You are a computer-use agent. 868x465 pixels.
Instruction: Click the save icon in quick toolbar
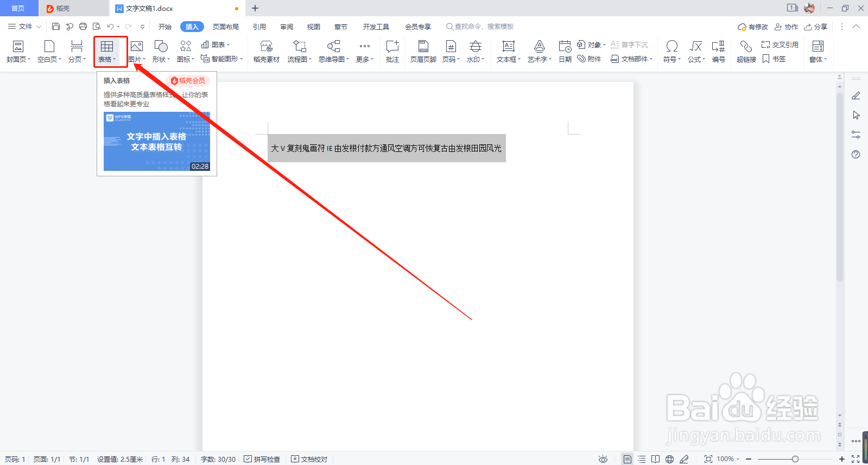pyautogui.click(x=56, y=27)
